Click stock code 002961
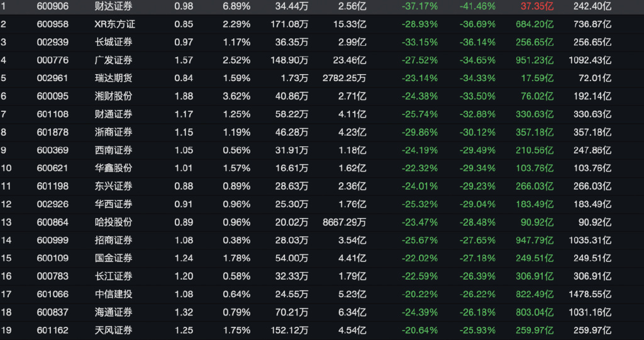The image size is (644, 340). [x=53, y=78]
